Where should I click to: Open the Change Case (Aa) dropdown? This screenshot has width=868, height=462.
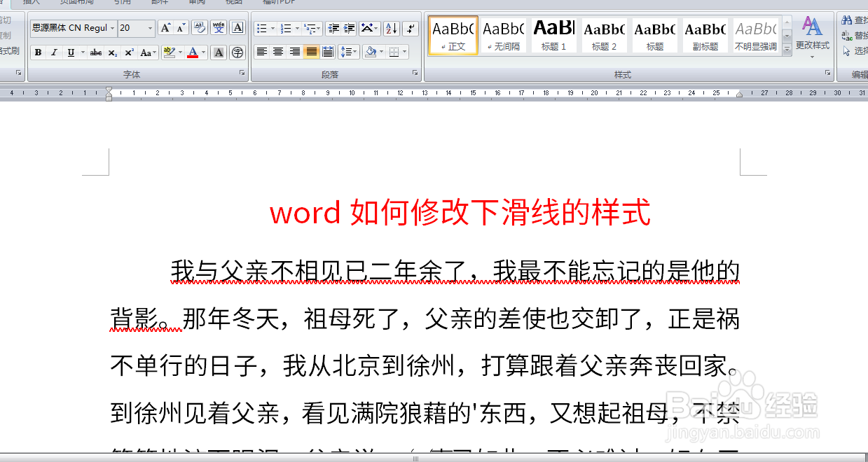click(x=148, y=52)
